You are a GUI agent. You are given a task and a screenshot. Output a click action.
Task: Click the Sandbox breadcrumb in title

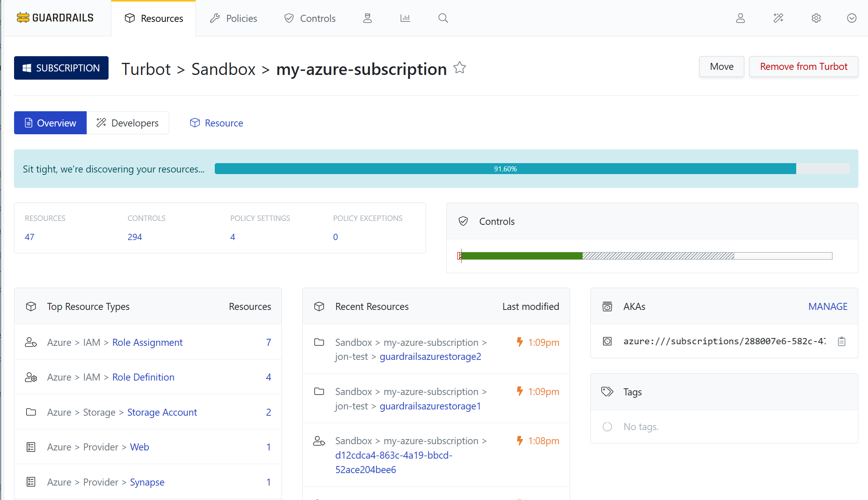click(223, 69)
